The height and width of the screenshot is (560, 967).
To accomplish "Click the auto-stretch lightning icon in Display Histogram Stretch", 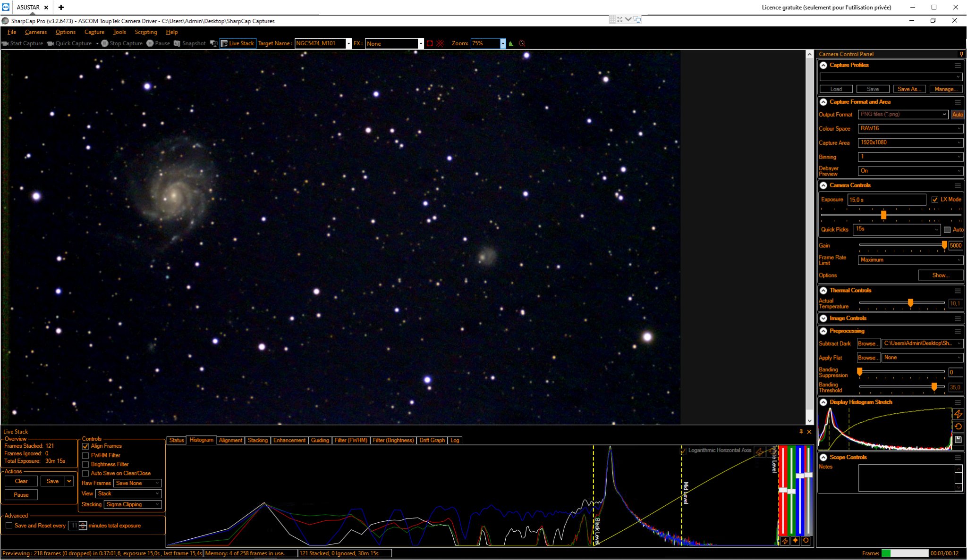I will pos(958,414).
